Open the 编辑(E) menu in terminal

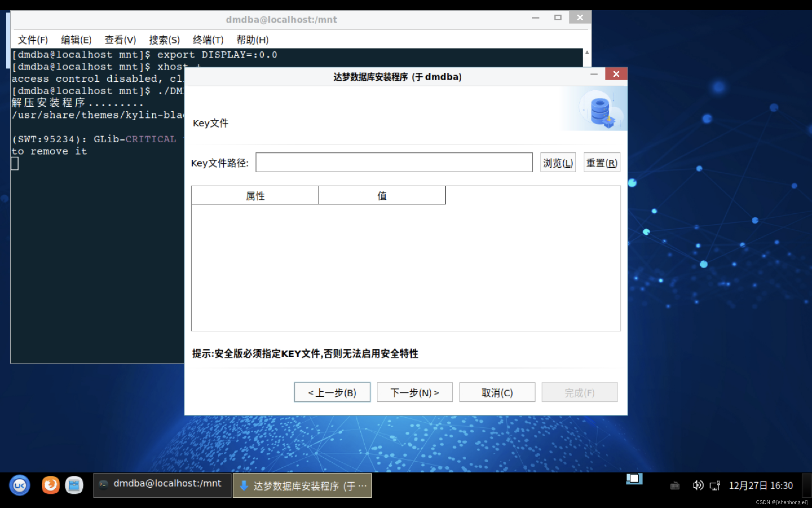point(76,40)
